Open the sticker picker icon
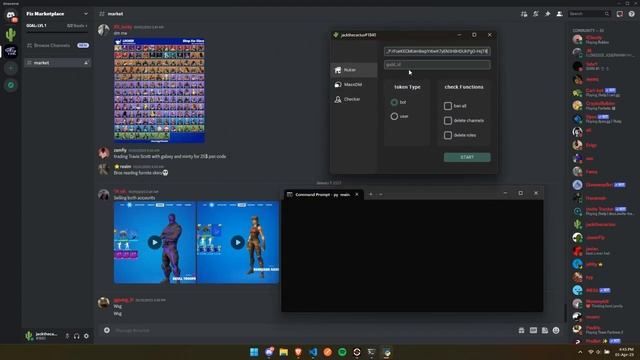The image size is (640, 360). [x=544, y=330]
